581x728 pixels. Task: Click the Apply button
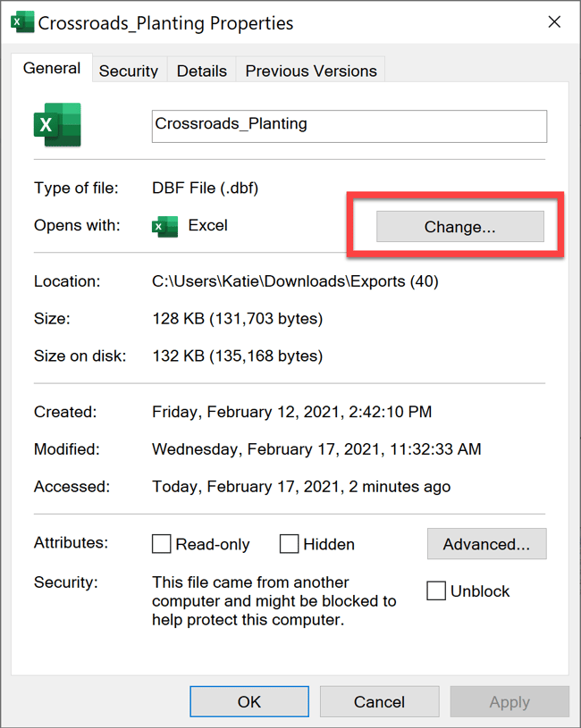[x=509, y=701]
